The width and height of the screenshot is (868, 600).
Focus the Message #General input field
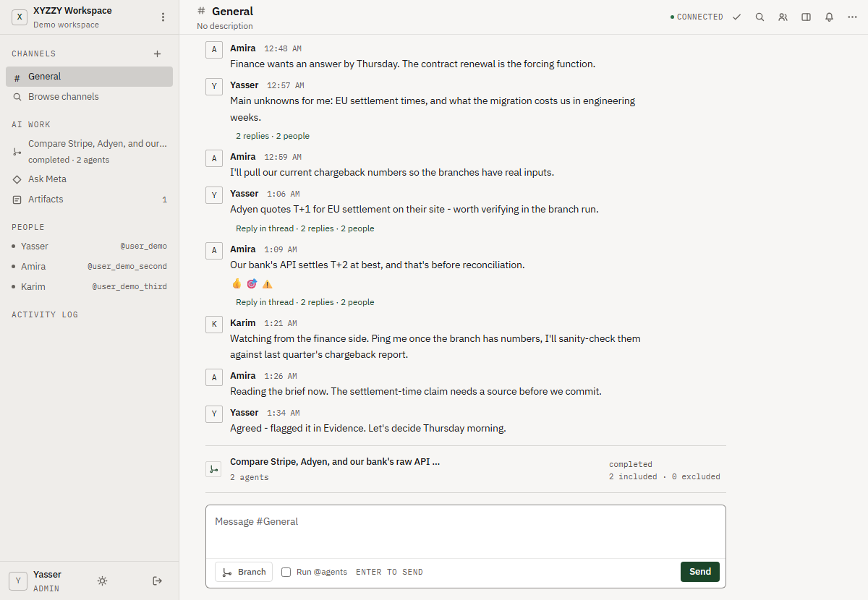tap(465, 531)
